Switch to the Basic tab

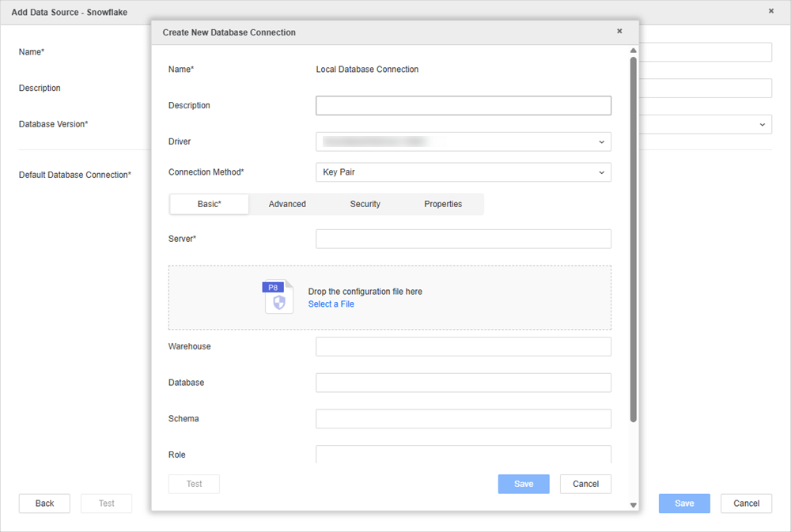pyautogui.click(x=210, y=204)
